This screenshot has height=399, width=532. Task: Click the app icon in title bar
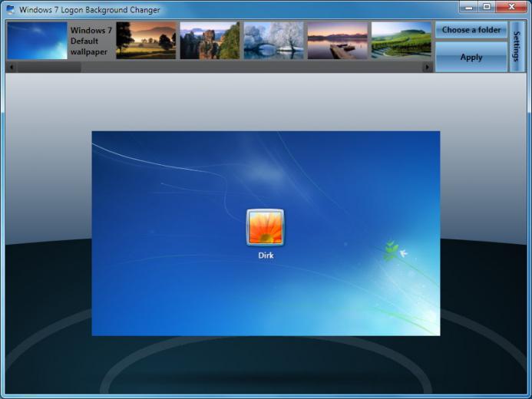coord(11,9)
